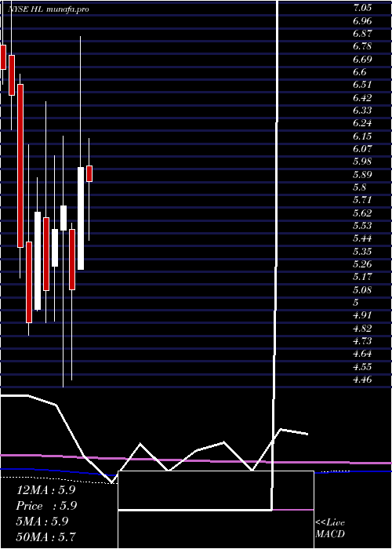Click the 5.53 price axis label
Viewport: 392px width, 549px height.
tap(362, 226)
